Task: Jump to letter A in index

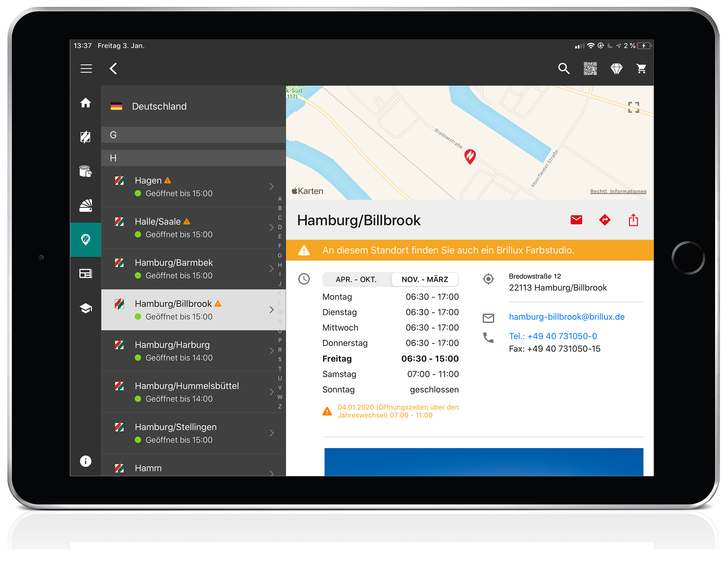Action: [280, 199]
